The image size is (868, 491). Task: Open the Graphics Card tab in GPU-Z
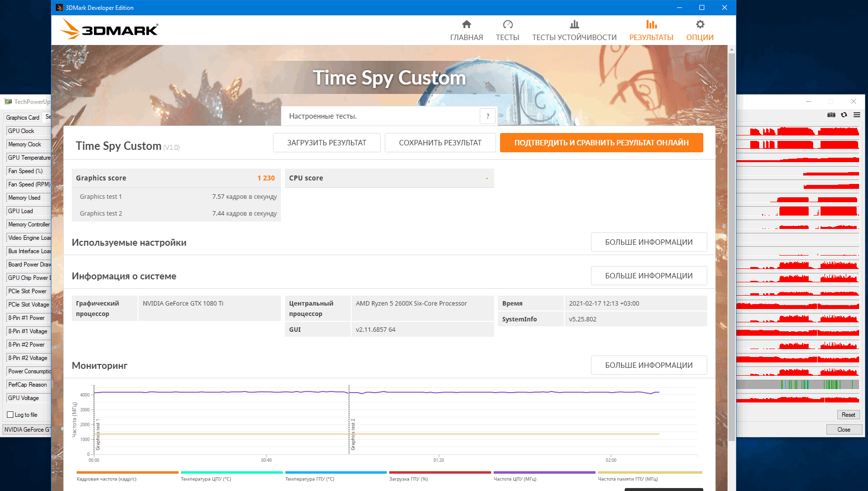(22, 118)
